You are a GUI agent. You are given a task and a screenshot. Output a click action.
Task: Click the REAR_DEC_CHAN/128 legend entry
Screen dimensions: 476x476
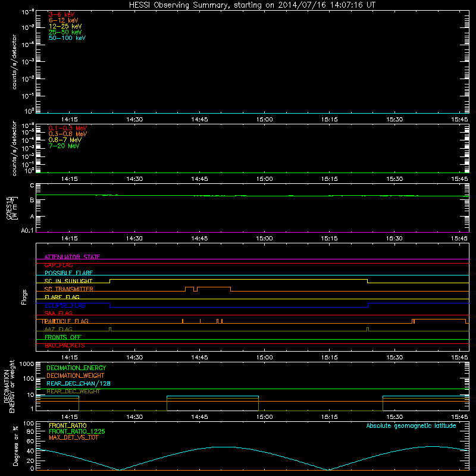pos(79,383)
